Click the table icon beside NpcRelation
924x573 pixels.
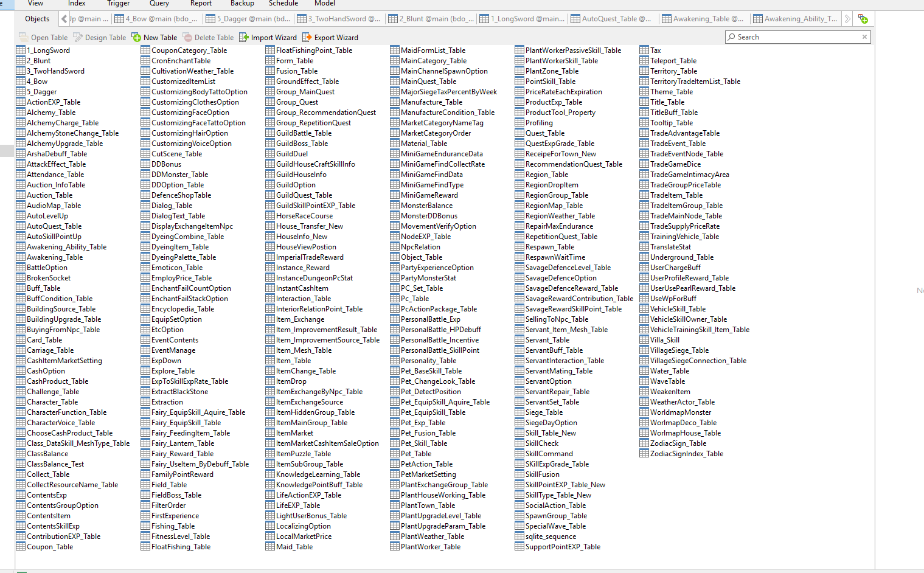pos(395,247)
